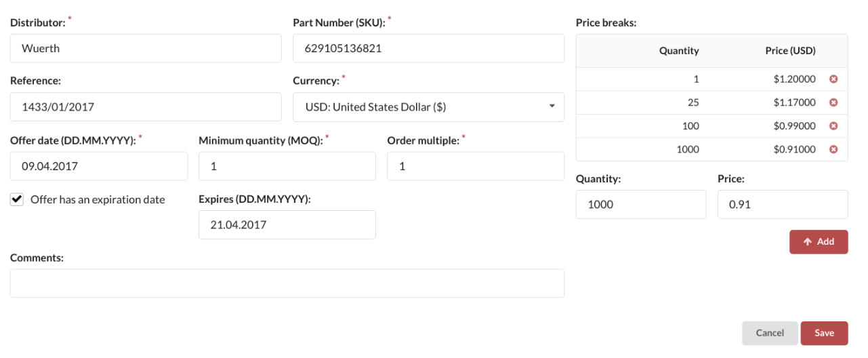
Task: Delete the quantity 1000 price break
Action: [834, 149]
